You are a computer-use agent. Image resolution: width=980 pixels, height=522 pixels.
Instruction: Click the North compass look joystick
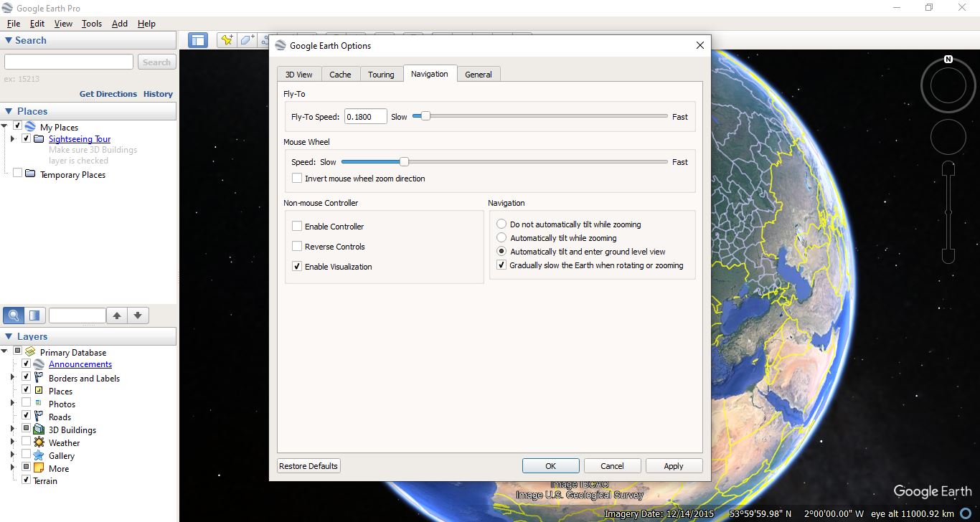click(948, 86)
